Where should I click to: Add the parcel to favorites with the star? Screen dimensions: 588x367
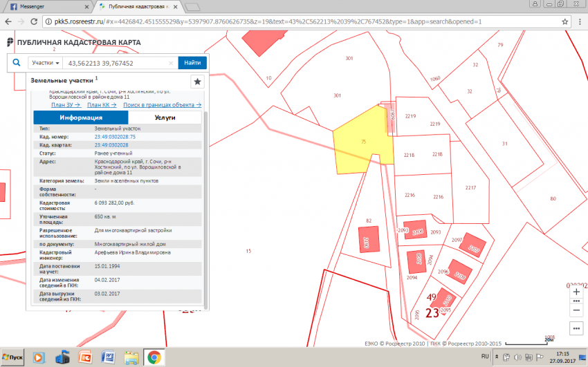[197, 82]
